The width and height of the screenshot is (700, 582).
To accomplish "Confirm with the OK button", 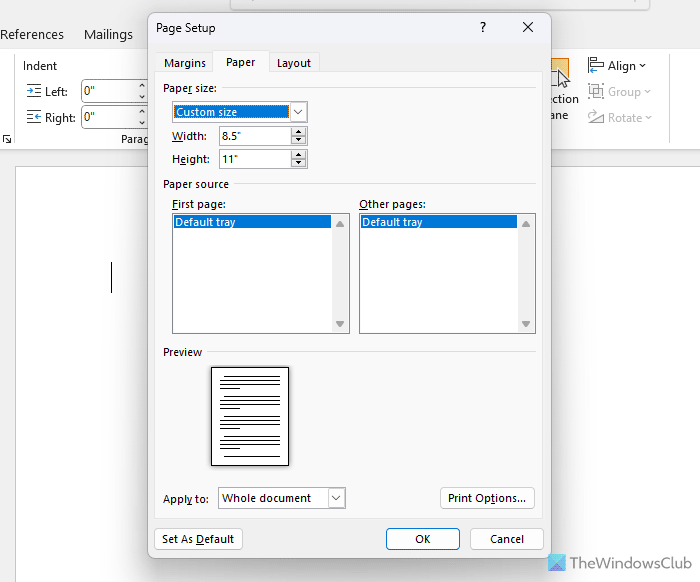I will pos(423,539).
